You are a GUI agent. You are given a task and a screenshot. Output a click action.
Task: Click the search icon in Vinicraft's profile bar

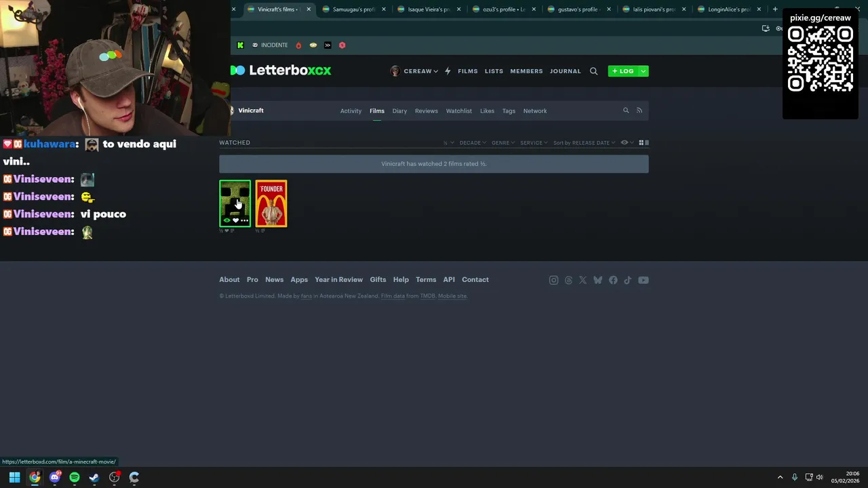point(626,110)
